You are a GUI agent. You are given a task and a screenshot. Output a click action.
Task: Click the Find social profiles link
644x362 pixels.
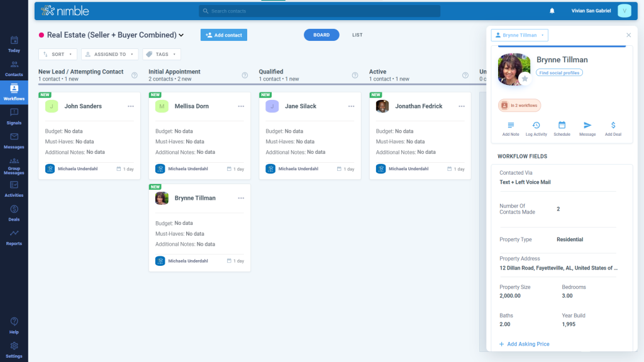point(560,73)
